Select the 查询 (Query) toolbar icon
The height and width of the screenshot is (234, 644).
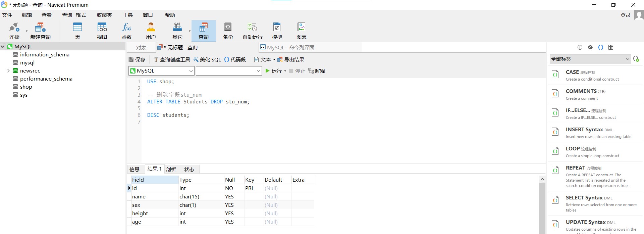204,31
